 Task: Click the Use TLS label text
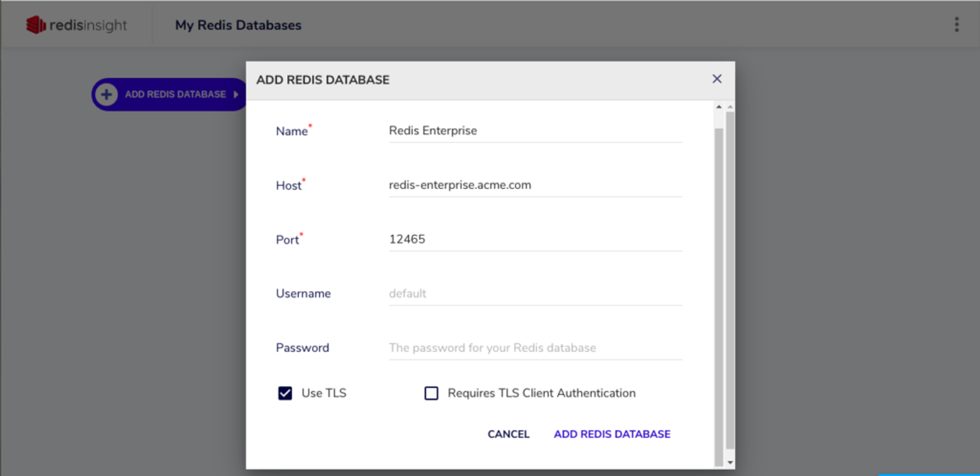coord(323,393)
